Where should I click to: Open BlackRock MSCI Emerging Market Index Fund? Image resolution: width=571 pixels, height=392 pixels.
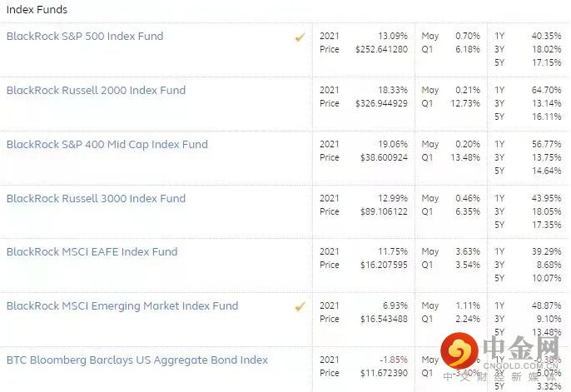coord(122,306)
